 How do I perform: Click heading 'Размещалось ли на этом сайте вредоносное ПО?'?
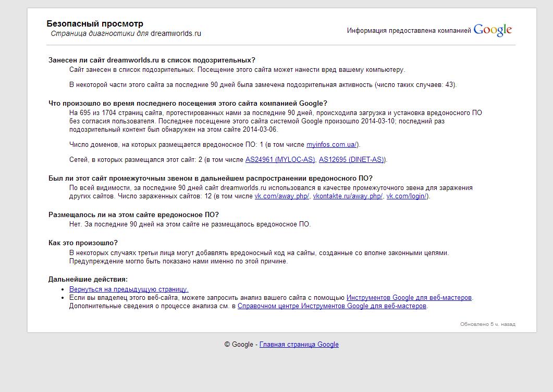[133, 215]
